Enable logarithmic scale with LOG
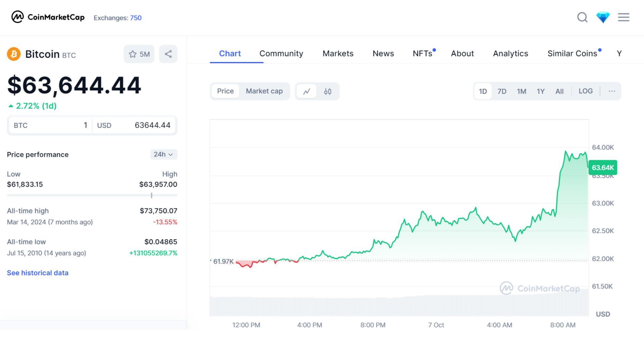 [x=585, y=91]
